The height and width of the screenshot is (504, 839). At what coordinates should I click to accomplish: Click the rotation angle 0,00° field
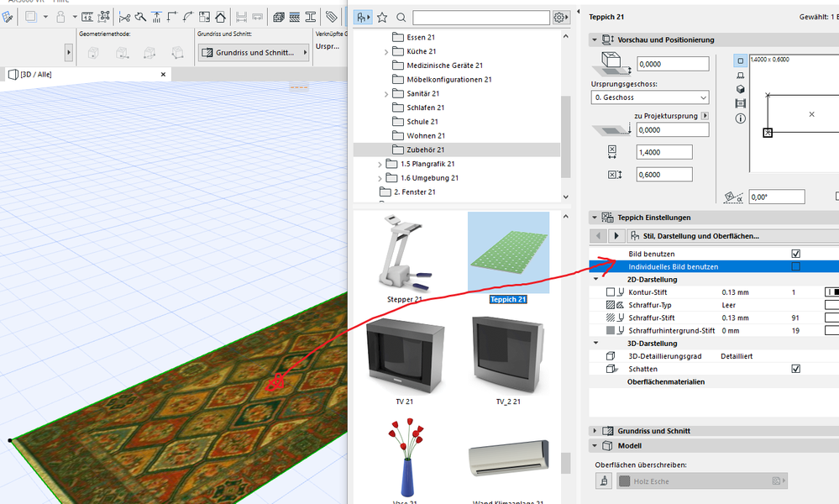point(776,197)
